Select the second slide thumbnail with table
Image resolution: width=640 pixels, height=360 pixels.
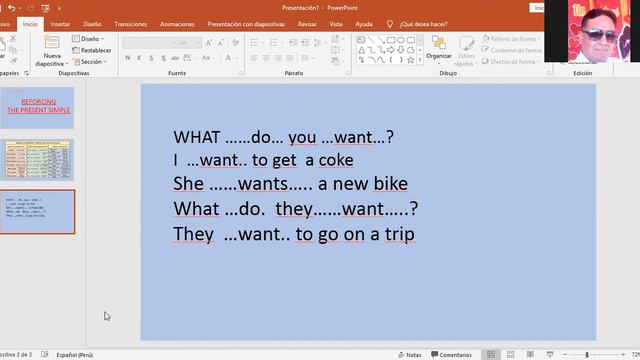click(x=37, y=160)
